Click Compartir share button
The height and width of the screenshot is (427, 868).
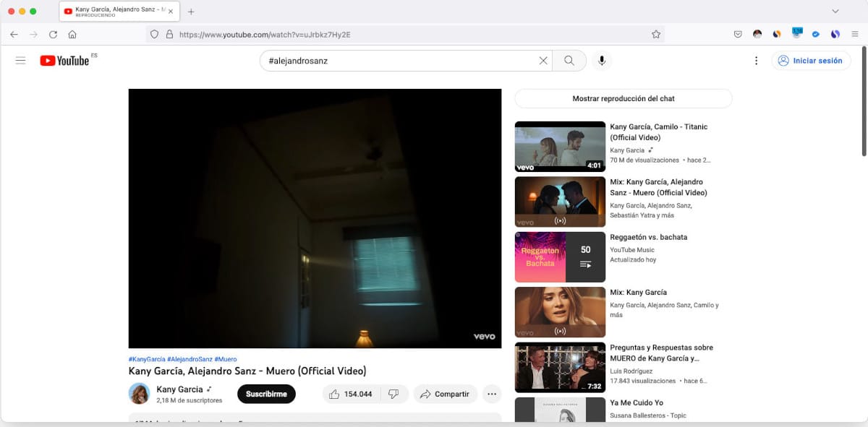445,394
